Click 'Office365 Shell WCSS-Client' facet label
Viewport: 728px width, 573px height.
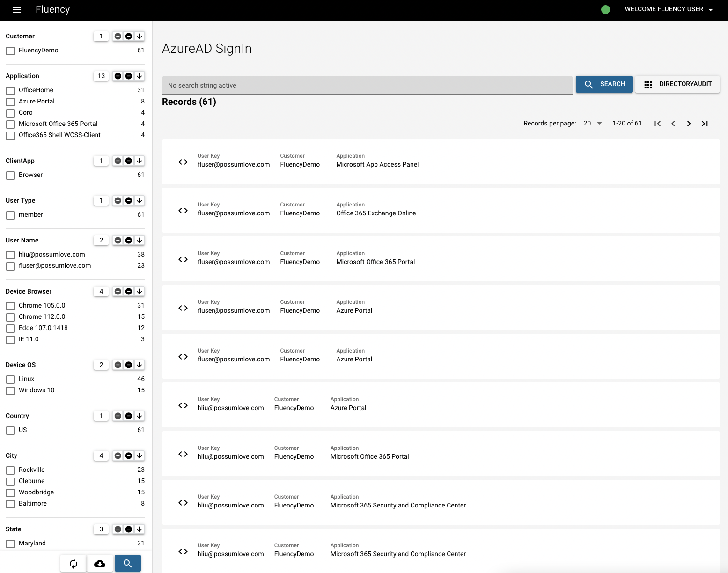coord(59,135)
